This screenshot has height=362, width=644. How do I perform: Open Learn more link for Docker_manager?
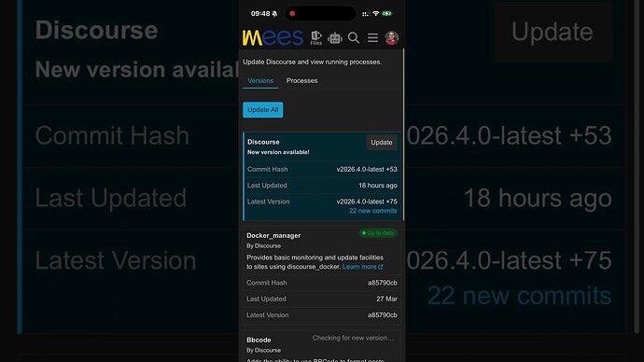pyautogui.click(x=363, y=267)
